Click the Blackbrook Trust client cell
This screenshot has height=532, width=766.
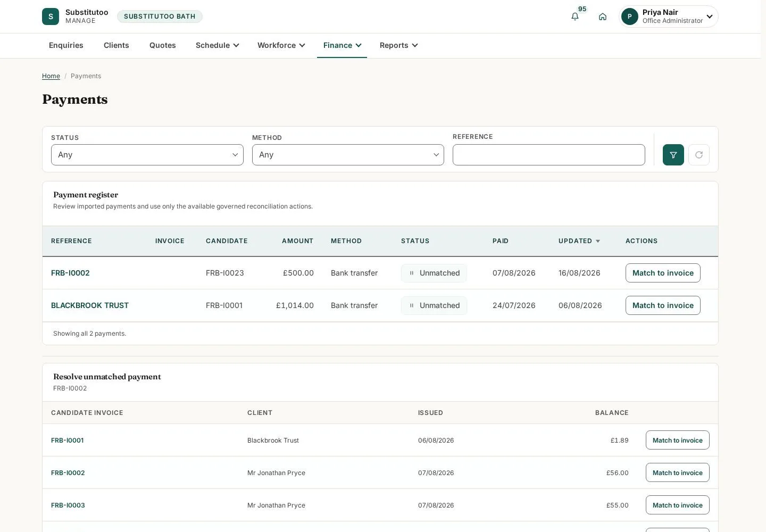point(273,440)
